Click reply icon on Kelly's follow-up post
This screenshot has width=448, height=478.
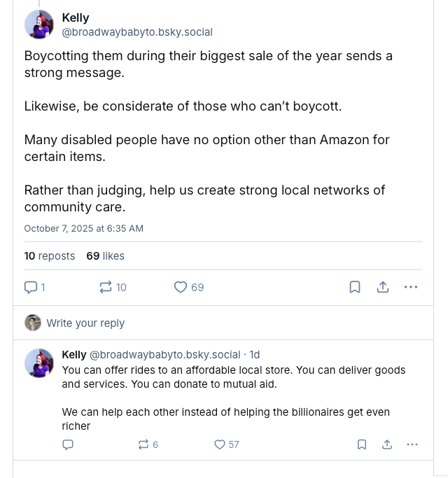point(68,444)
